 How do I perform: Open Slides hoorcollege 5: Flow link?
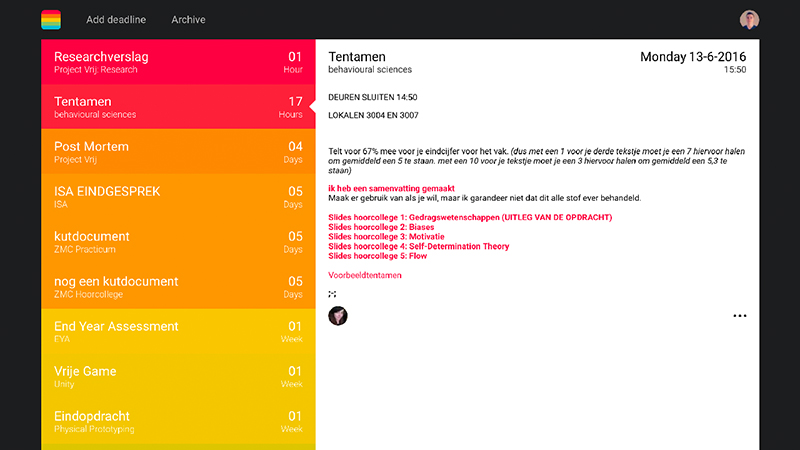(378, 256)
